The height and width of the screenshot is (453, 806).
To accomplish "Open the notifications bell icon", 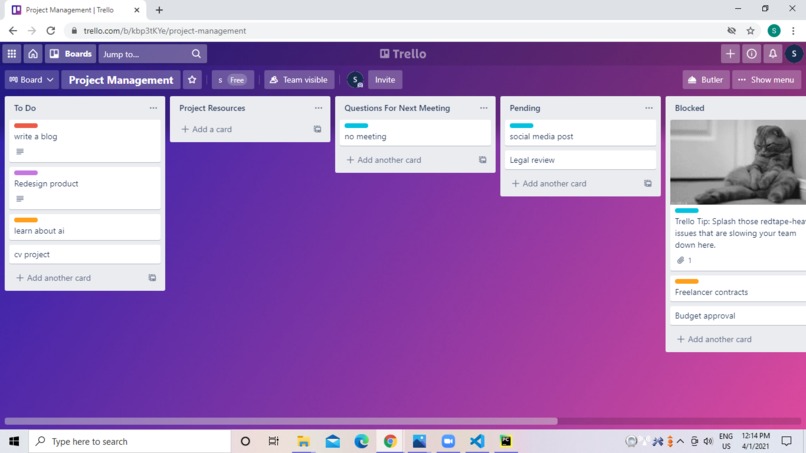I will (773, 53).
